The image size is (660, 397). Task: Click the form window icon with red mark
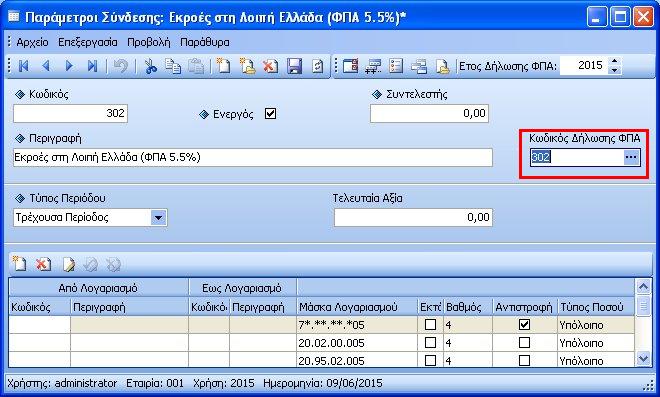pyautogui.click(x=350, y=66)
